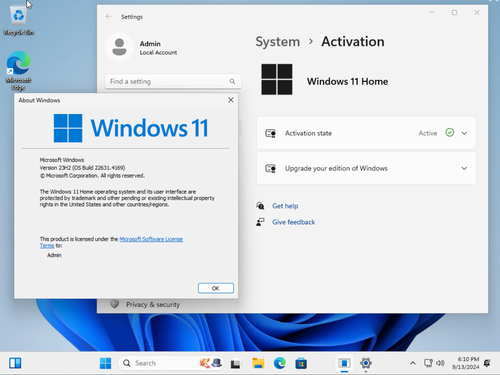
Task: Launch Microsoft Edge from the desktop shortcut
Action: pos(18,71)
